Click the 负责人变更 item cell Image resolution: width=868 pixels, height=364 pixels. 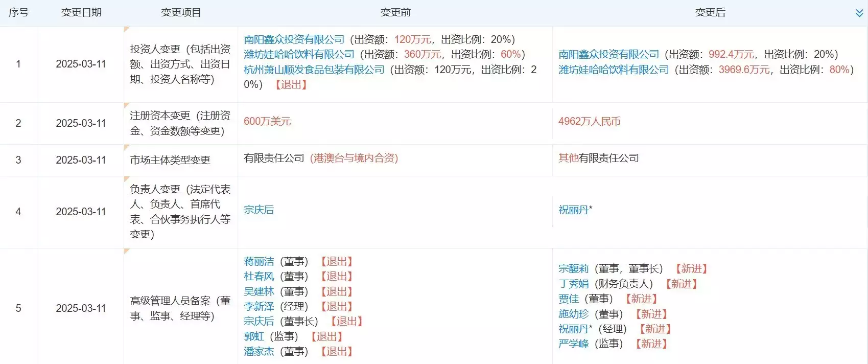click(180, 212)
